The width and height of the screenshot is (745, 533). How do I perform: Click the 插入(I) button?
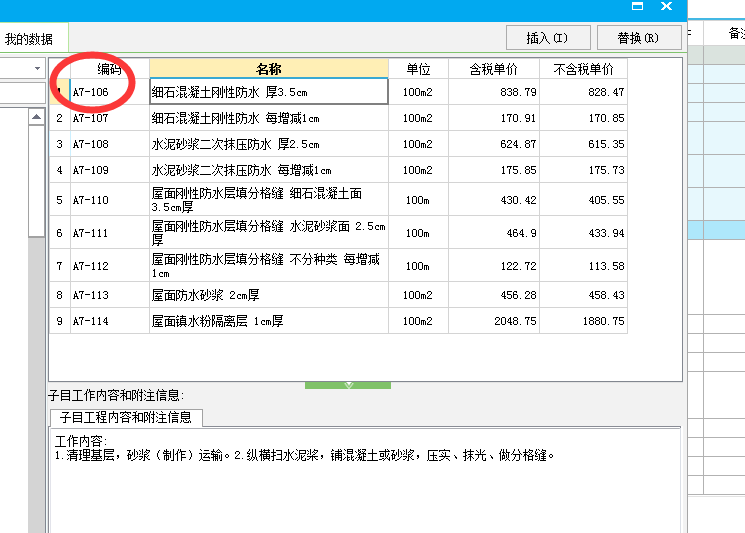click(548, 38)
